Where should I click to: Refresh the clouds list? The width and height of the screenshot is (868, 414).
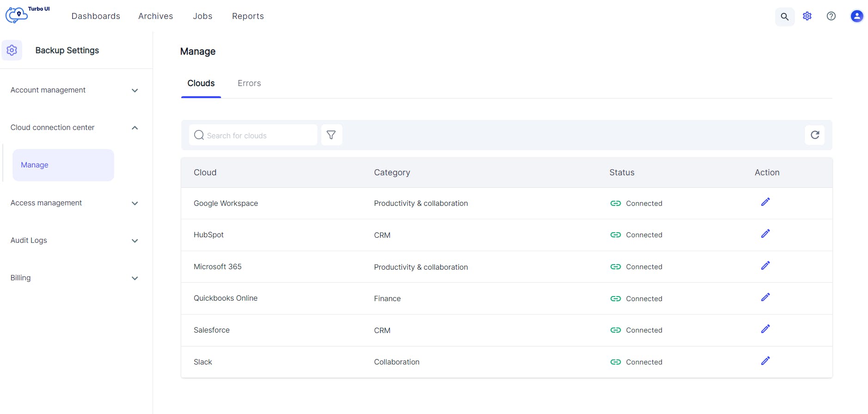click(x=814, y=135)
